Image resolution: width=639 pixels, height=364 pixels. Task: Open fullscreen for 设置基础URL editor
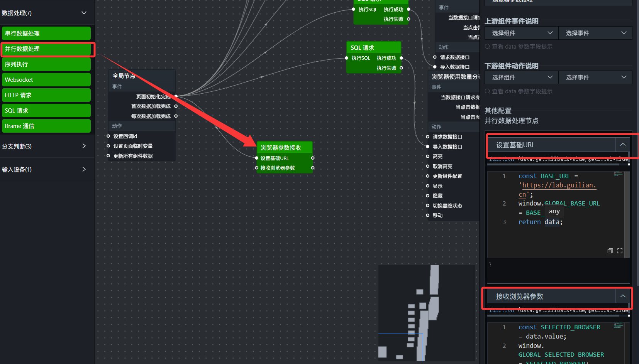pyautogui.click(x=620, y=251)
